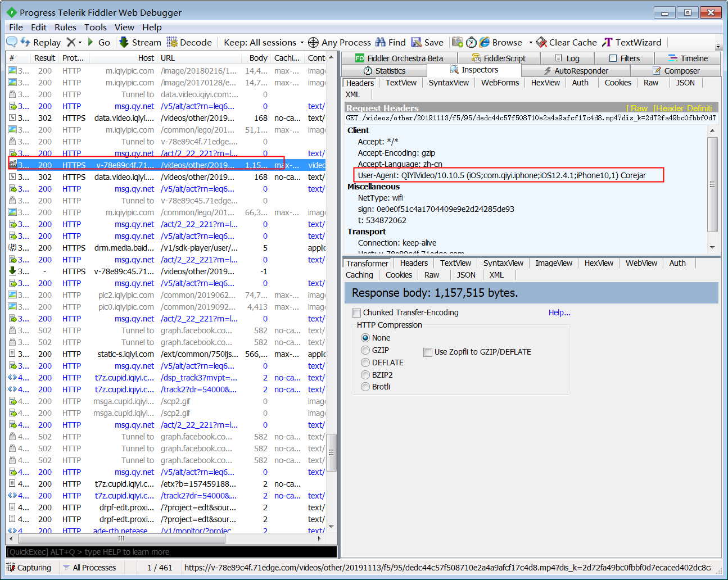
Task: Click the comment bubble toolbar icon
Action: (x=12, y=42)
